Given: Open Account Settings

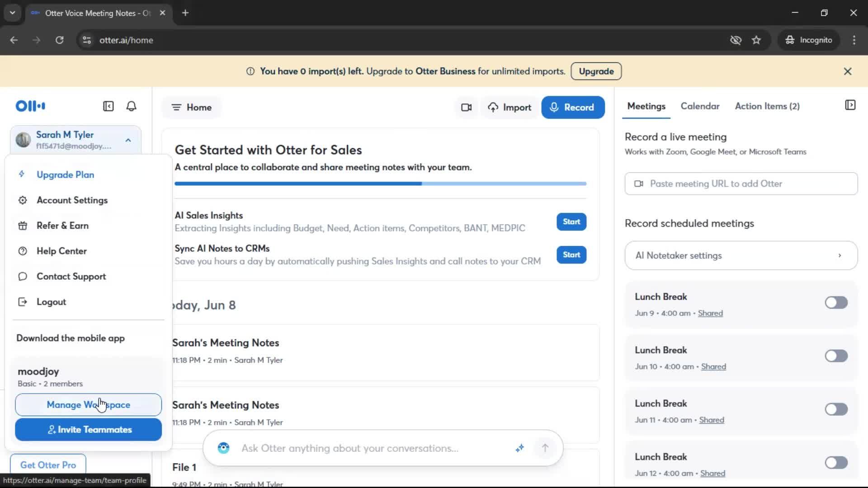Looking at the screenshot, I should (72, 200).
